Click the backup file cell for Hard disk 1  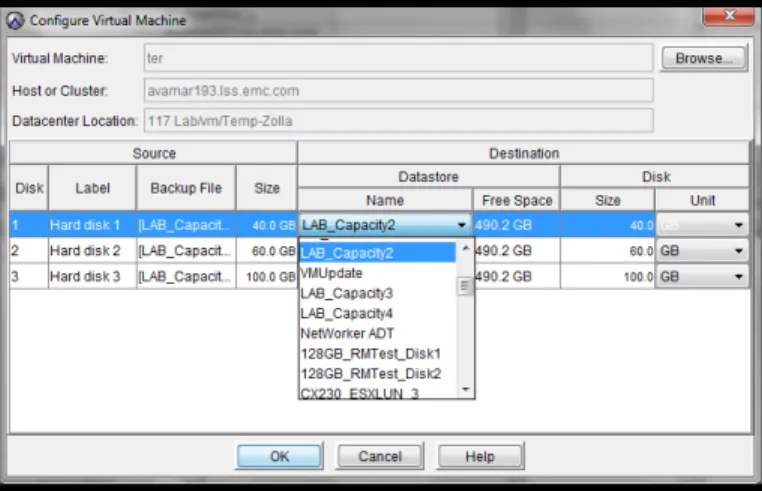click(186, 225)
